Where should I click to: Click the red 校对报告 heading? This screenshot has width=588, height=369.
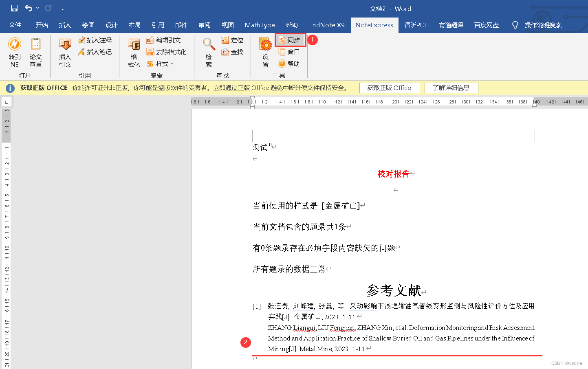pos(393,174)
